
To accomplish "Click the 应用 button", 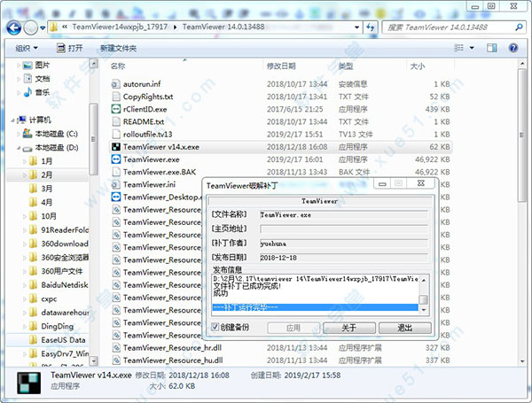I will (x=293, y=328).
